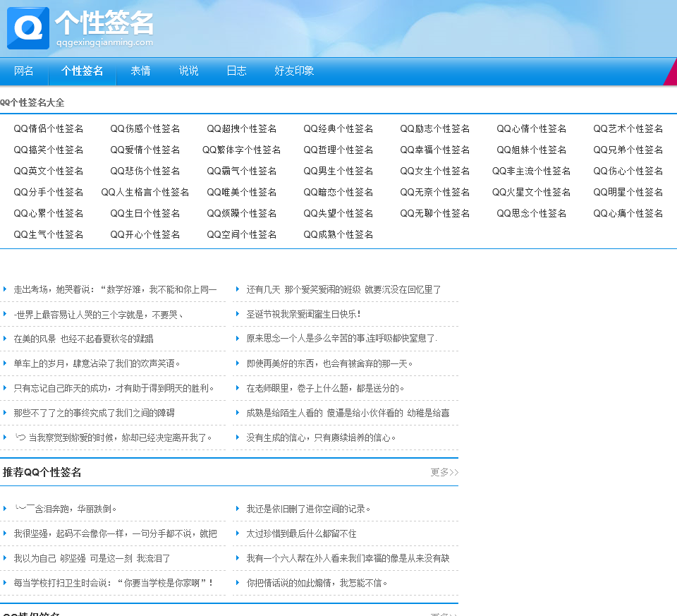Go to QQ开心个性签名
This screenshot has height=616, width=677.
(x=145, y=234)
